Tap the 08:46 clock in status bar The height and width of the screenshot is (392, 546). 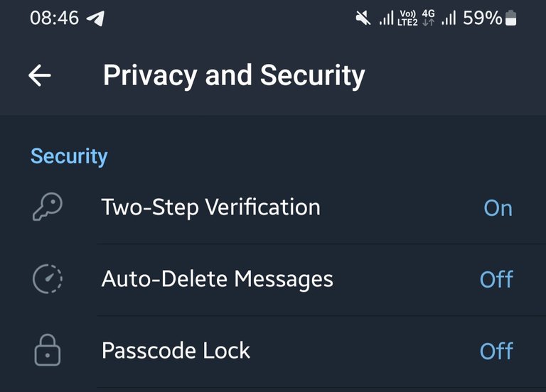coord(54,18)
